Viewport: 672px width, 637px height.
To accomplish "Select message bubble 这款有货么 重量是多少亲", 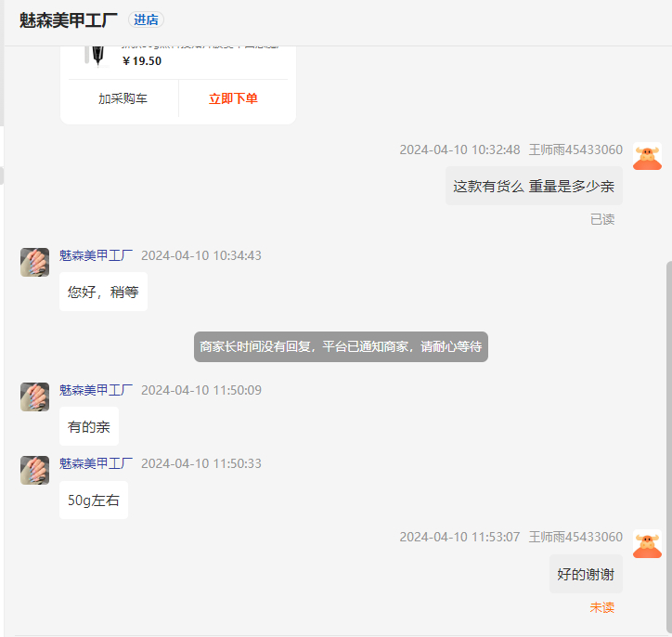I will pos(534,186).
